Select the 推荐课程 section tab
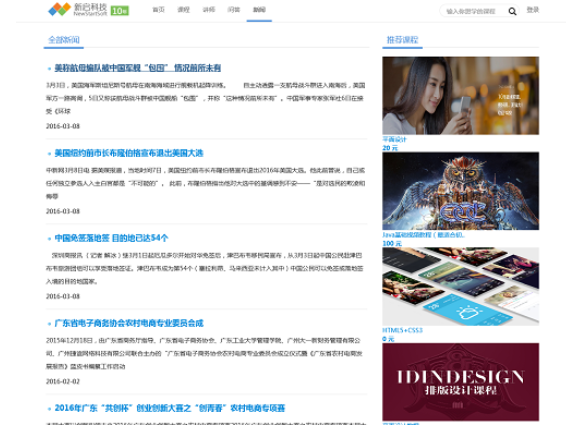The image size is (566, 430). 402,40
